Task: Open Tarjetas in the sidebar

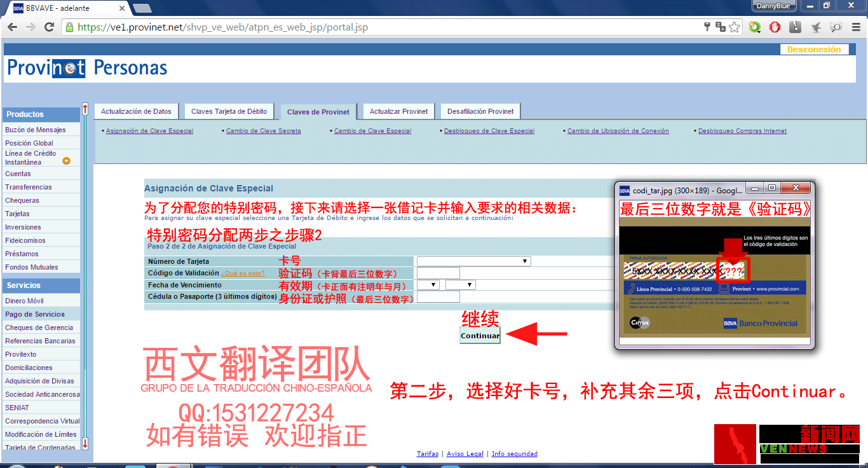Action: [41, 214]
